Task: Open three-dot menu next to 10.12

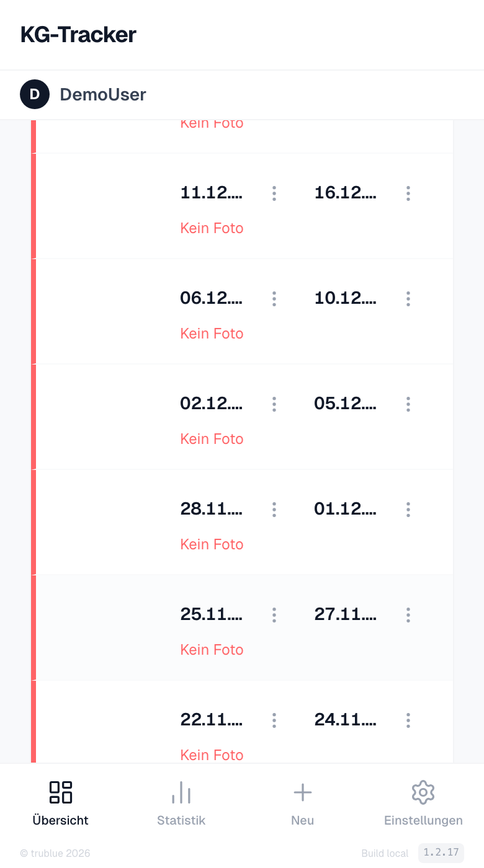Action: point(408,299)
